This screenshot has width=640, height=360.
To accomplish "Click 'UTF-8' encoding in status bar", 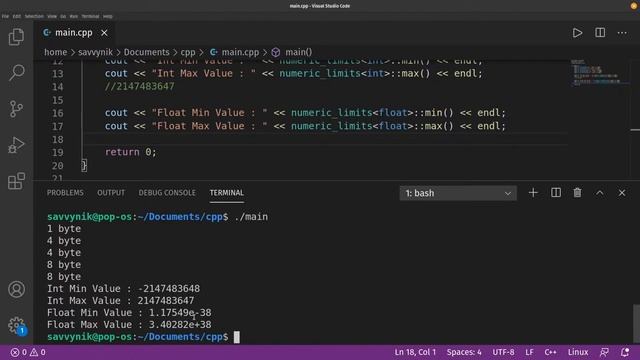I will coord(503,352).
